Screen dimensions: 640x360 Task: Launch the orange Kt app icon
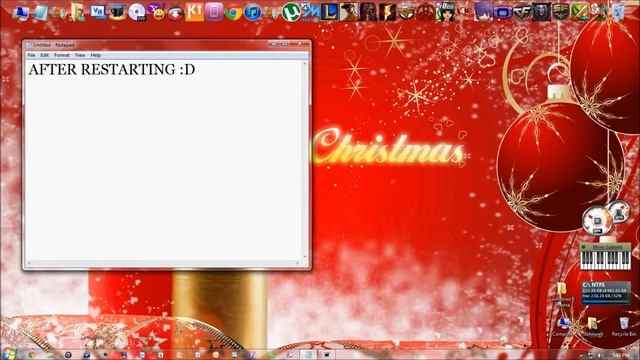pyautogui.click(x=194, y=11)
